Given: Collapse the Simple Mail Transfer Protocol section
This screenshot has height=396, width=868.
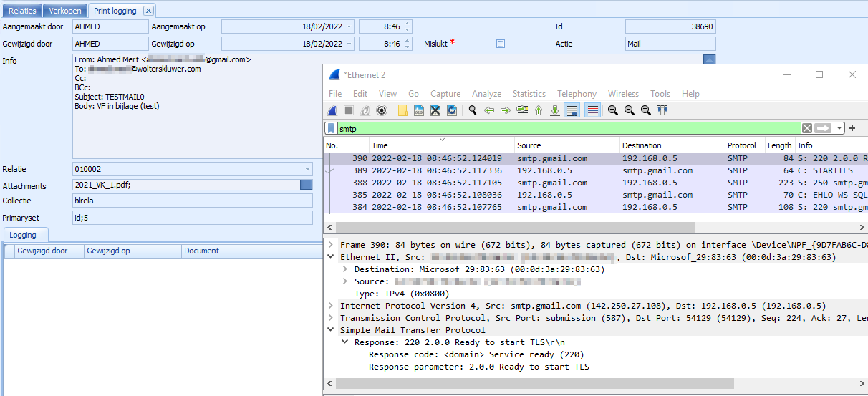Looking at the screenshot, I should pos(330,330).
